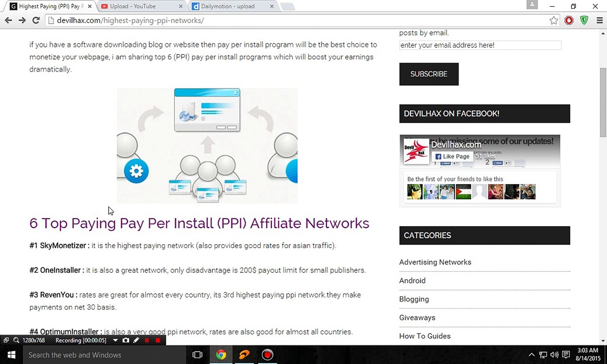Open the Windows Start menu
Image resolution: width=607 pixels, height=364 pixels.
click(11, 355)
